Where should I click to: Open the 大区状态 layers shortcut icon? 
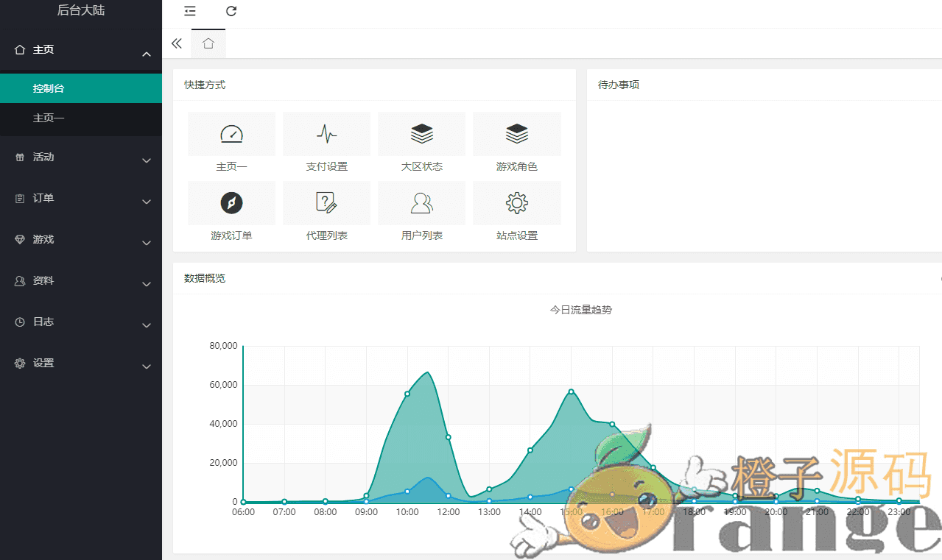coord(421,134)
